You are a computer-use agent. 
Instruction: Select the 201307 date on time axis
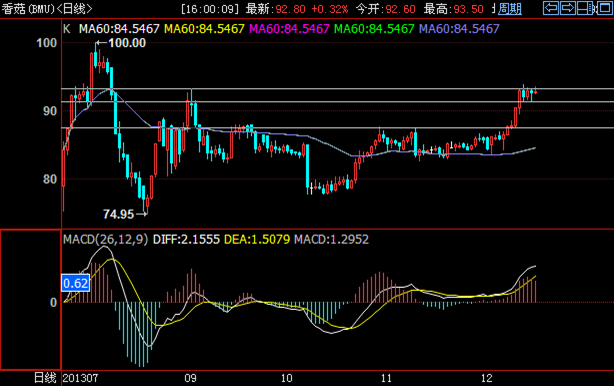(x=80, y=378)
